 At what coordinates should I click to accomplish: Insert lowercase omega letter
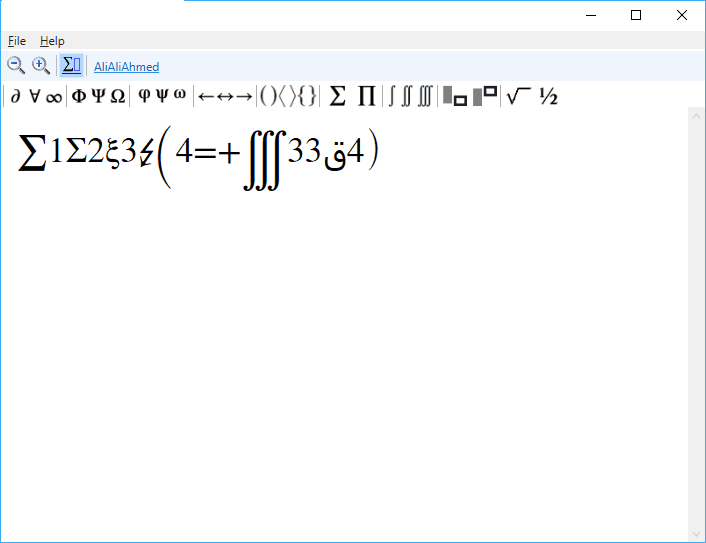pyautogui.click(x=180, y=95)
